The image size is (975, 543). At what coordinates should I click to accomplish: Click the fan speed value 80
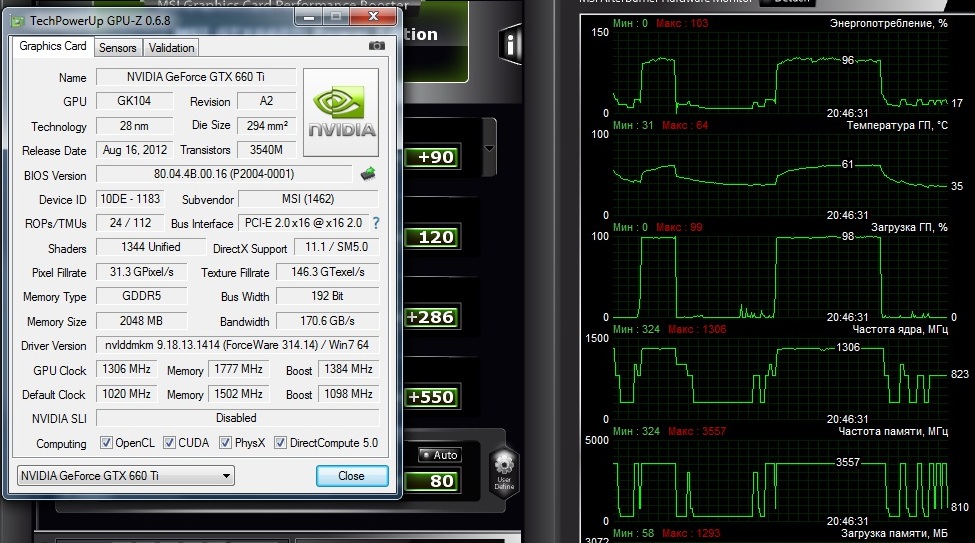(x=433, y=481)
